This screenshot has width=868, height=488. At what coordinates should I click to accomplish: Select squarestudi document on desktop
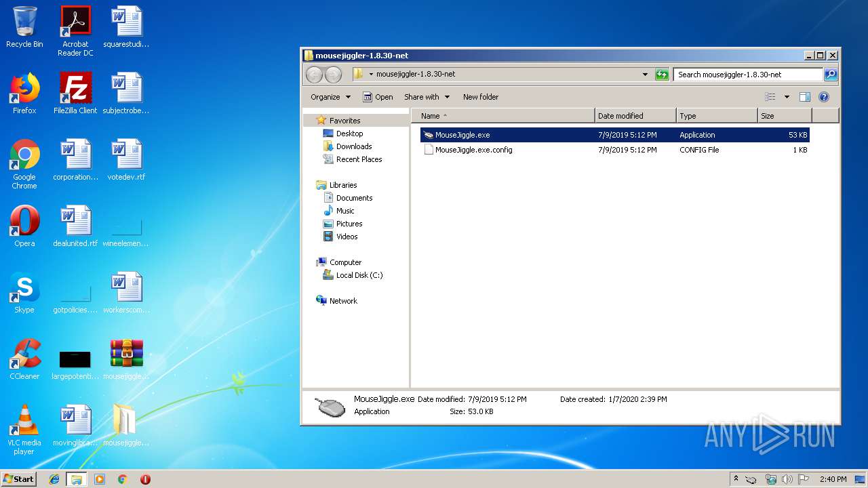(x=126, y=27)
